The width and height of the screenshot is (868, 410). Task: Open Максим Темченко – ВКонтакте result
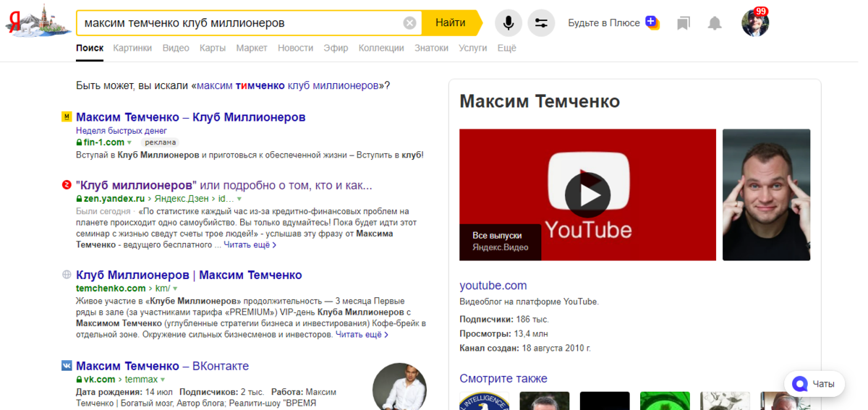(162, 366)
